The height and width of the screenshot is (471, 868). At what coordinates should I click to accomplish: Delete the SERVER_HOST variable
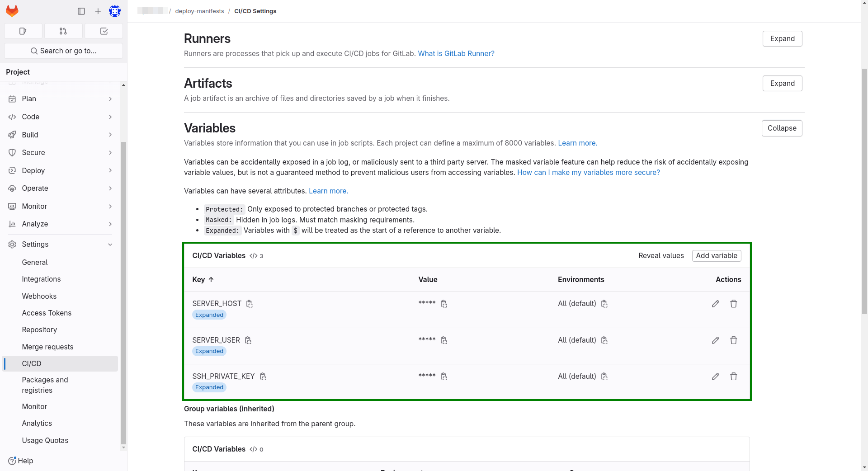(734, 304)
